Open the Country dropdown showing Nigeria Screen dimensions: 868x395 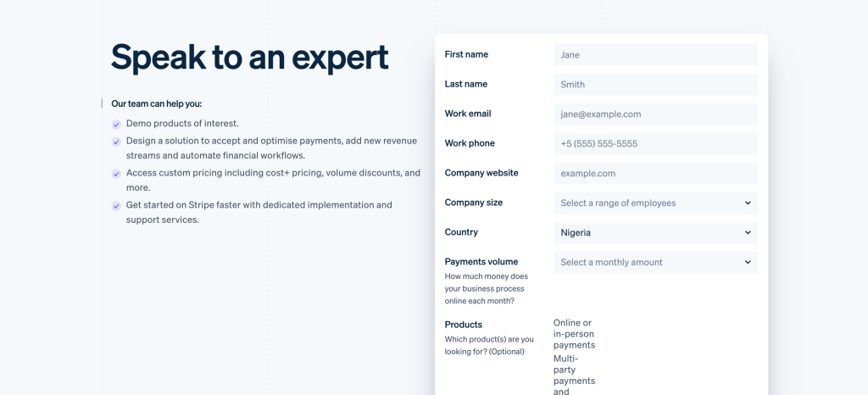pos(655,232)
